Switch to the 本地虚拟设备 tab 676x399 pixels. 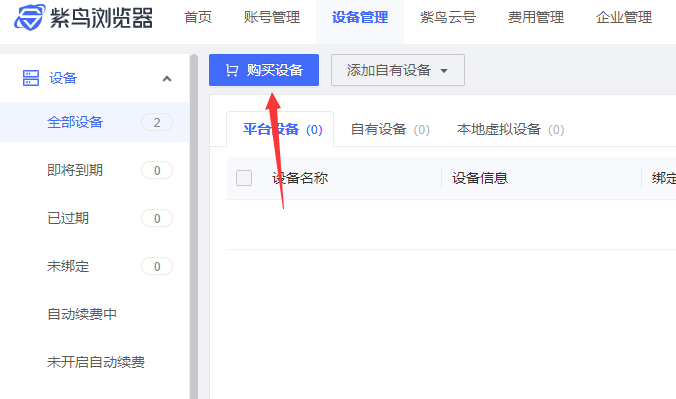point(510,129)
